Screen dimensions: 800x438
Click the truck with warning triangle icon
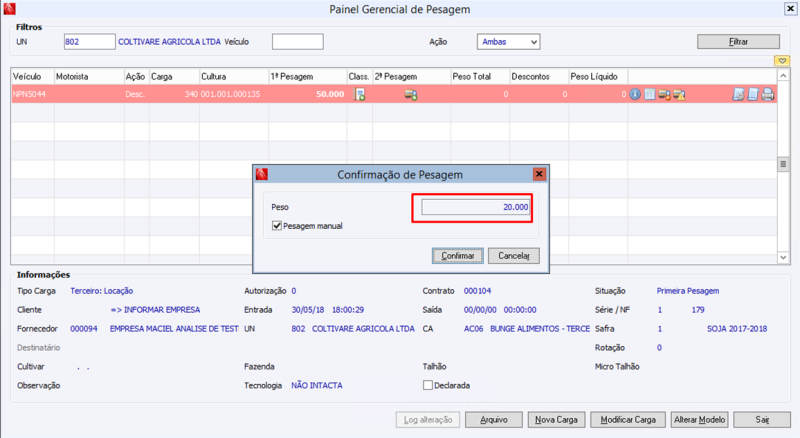coord(679,94)
